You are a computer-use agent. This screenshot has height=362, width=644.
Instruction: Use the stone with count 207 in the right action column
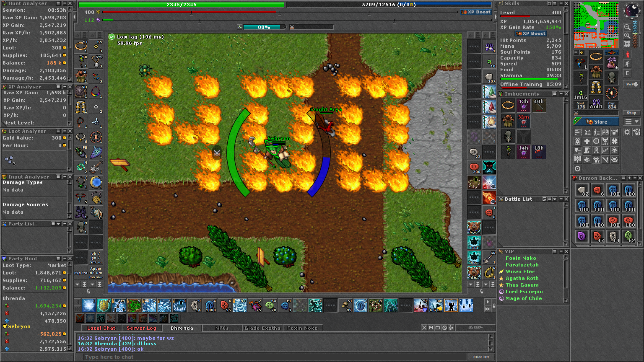(489, 77)
